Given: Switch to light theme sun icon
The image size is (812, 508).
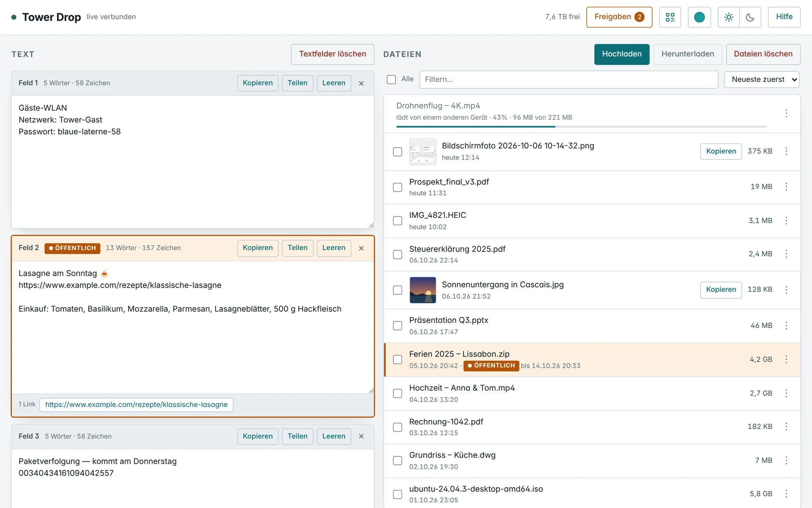Looking at the screenshot, I should point(729,17).
